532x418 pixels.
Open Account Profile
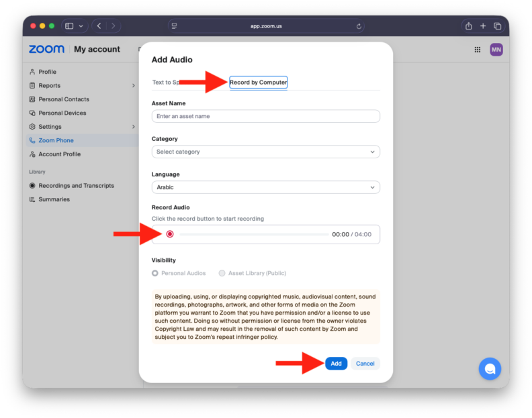pos(60,154)
